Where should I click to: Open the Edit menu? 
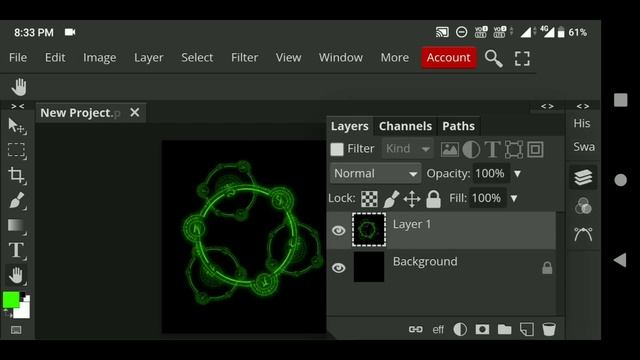pyautogui.click(x=55, y=58)
